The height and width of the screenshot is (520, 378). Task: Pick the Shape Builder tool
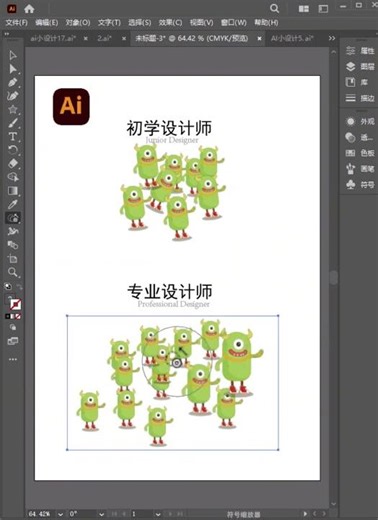tap(13, 177)
